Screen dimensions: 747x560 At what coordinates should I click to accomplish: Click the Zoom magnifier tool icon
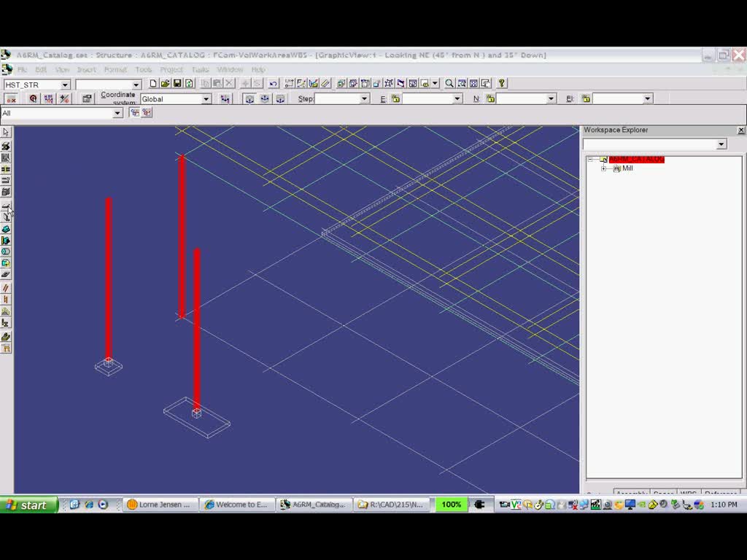(449, 83)
